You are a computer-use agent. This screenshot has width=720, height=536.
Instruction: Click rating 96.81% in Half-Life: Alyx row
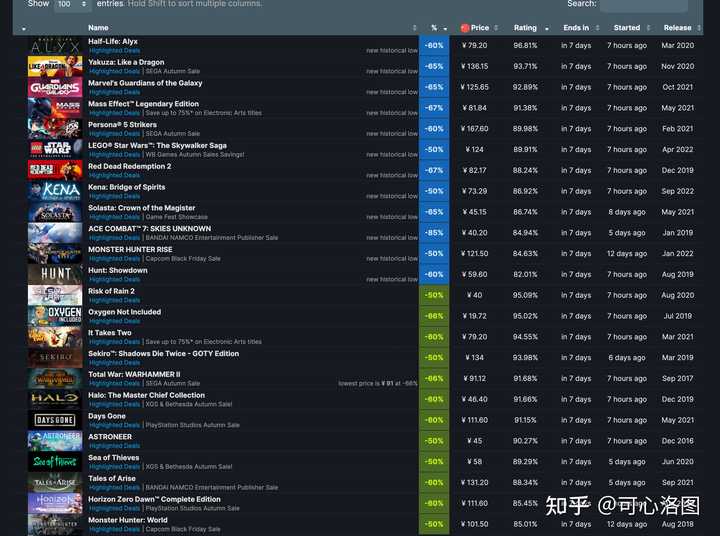525,45
